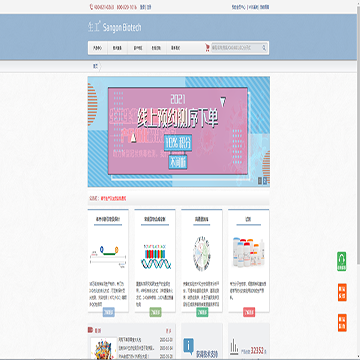Open the second item in the main navigation bar
360x360 pixels.
[117, 48]
